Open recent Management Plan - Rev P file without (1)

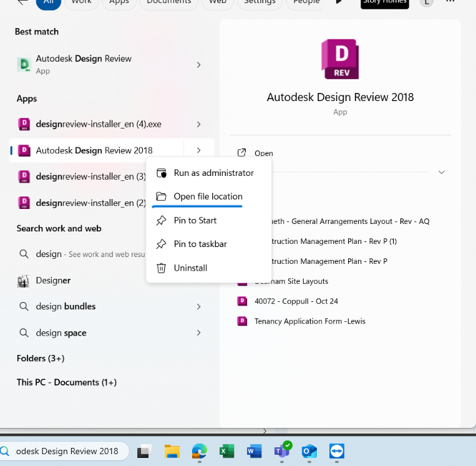click(328, 261)
